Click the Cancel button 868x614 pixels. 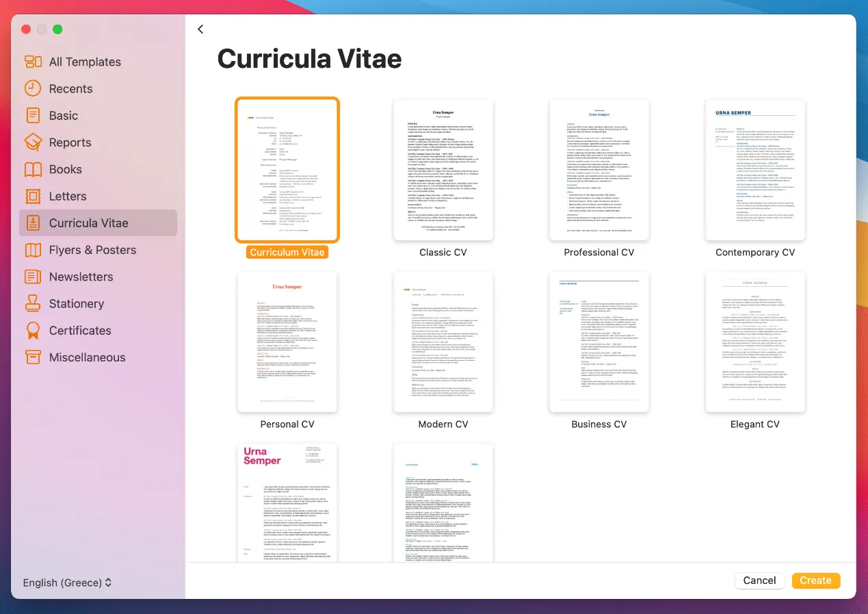[x=759, y=580]
